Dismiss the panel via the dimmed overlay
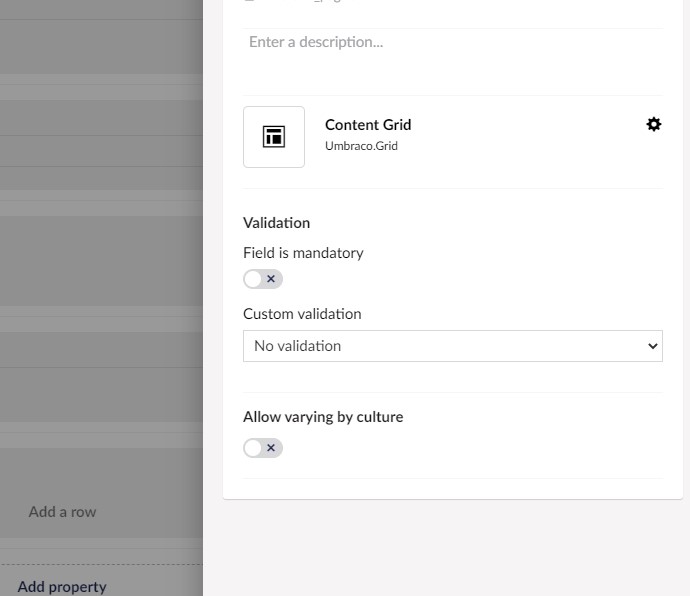 pyautogui.click(x=101, y=264)
